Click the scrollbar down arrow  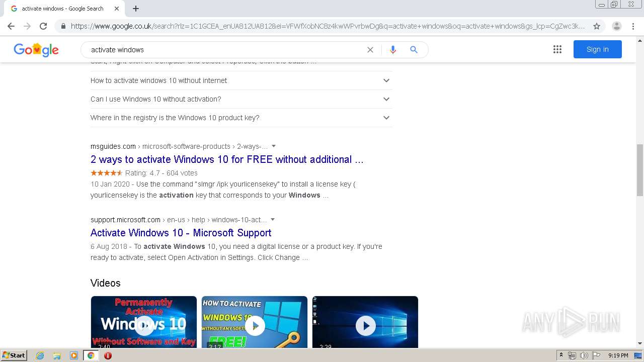click(640, 344)
